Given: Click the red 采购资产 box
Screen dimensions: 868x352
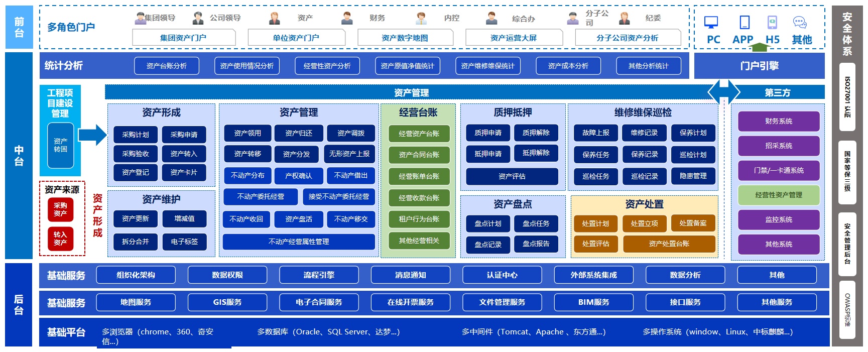Looking at the screenshot, I should [x=60, y=209].
